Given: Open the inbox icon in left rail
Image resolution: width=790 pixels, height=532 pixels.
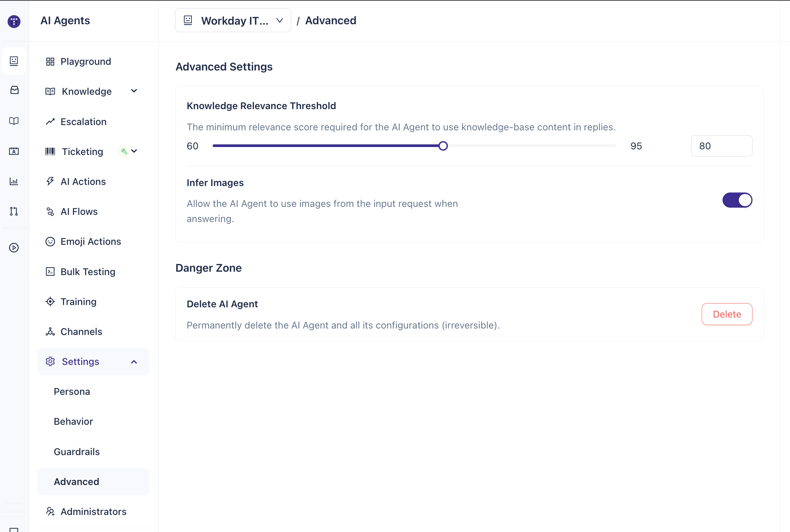Looking at the screenshot, I should (14, 90).
